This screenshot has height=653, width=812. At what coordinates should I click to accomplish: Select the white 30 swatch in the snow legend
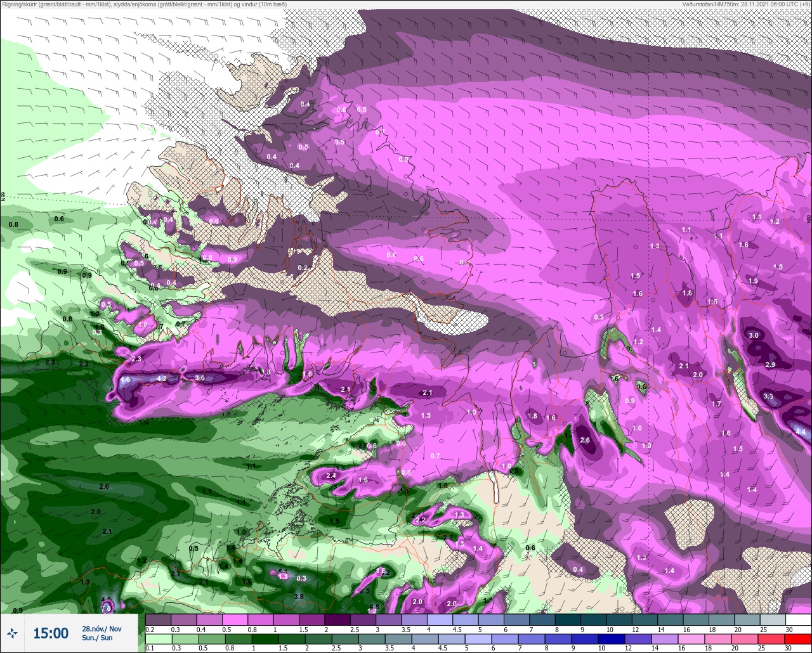click(x=799, y=619)
